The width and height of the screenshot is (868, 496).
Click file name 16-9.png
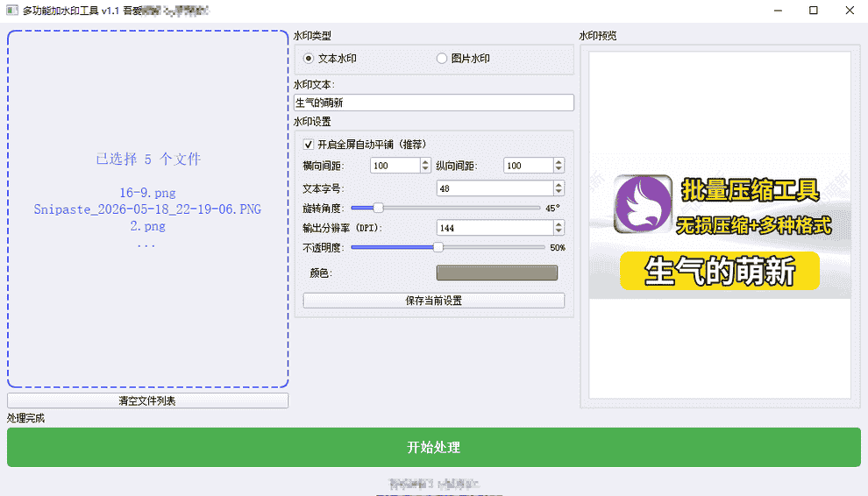148,193
